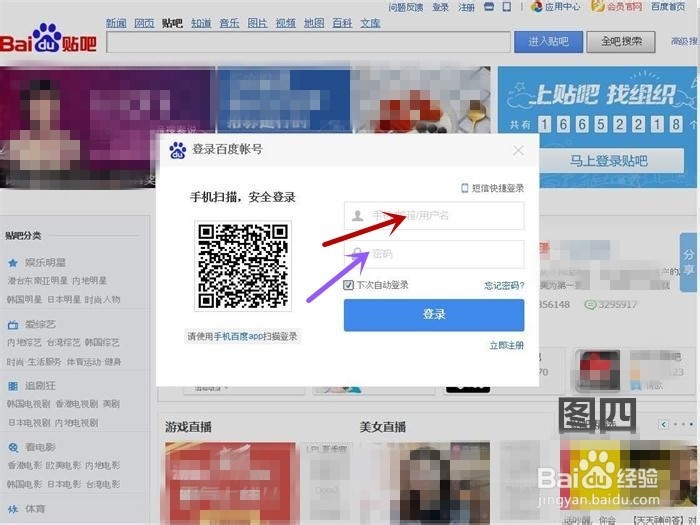Click the star icon next to 娱乐明星
The width and height of the screenshot is (700, 525).
(x=13, y=263)
